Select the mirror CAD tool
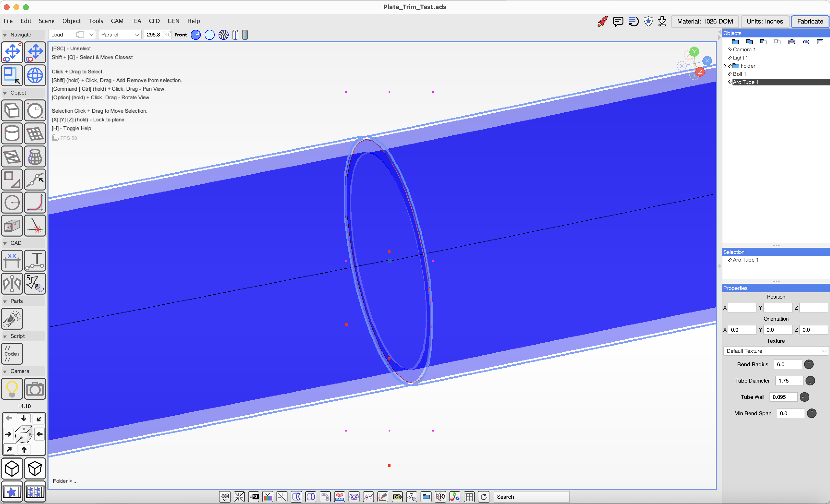830x504 pixels. click(12, 283)
